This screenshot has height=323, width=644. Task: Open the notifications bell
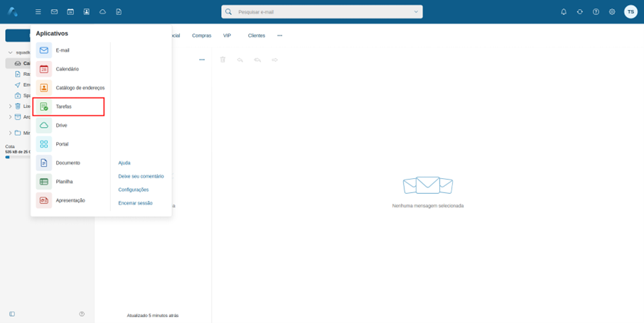[x=564, y=12]
